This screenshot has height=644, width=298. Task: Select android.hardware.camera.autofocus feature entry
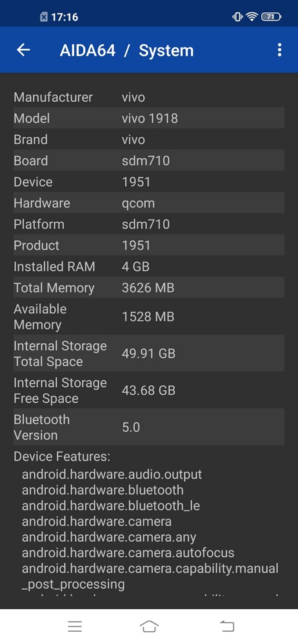coord(128,553)
